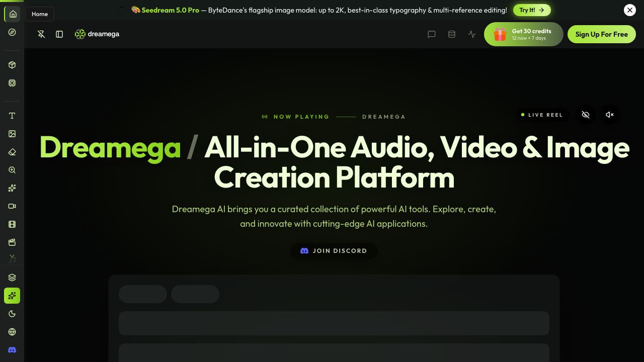644x362 pixels.
Task: Click the green Dreamega headline word
Action: pos(110,148)
